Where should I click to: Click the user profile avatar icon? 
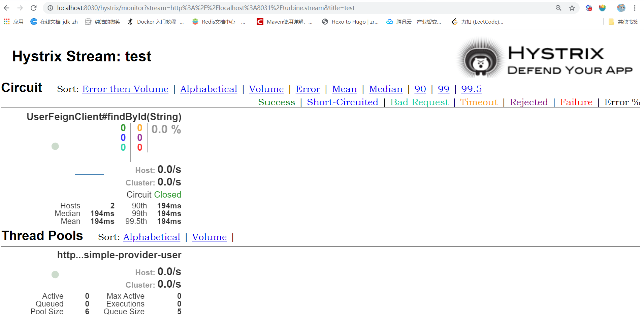coord(621,8)
